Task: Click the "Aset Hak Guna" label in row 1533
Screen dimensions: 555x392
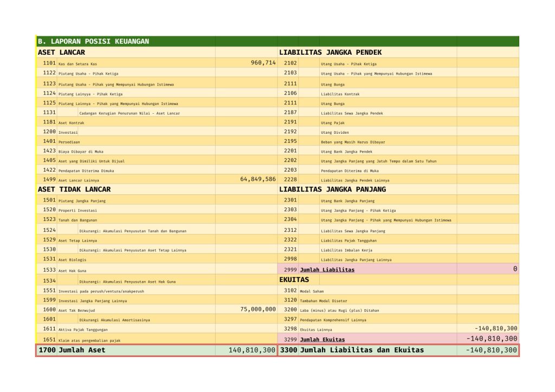Action: pyautogui.click(x=72, y=270)
